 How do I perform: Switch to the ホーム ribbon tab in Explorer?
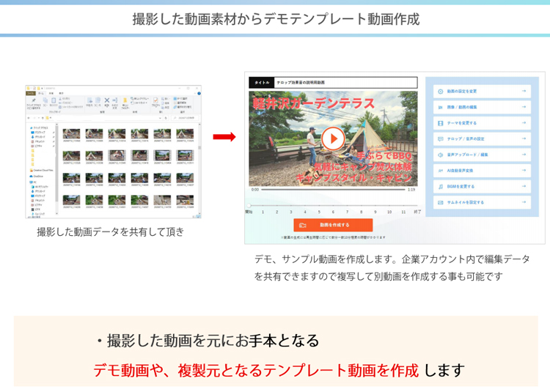[x=41, y=93]
